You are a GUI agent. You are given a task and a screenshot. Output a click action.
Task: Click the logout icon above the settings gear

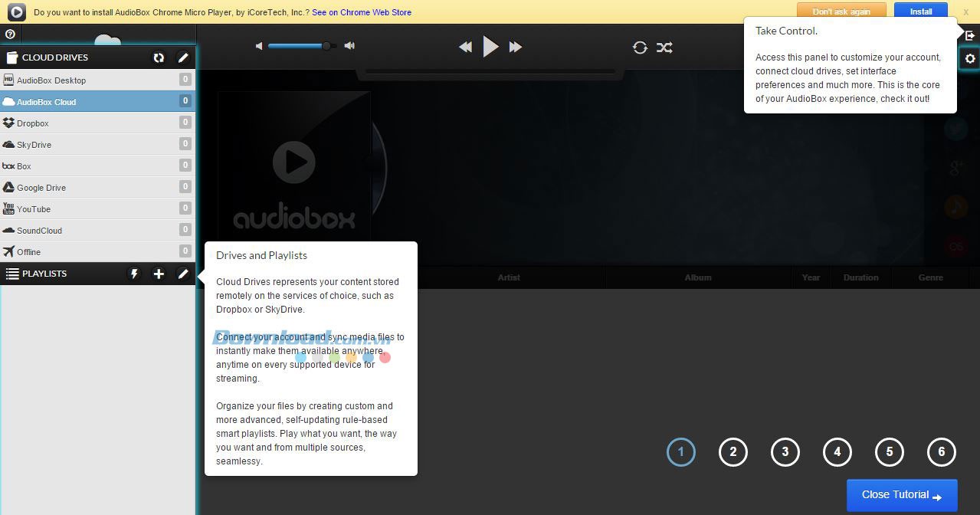[969, 34]
